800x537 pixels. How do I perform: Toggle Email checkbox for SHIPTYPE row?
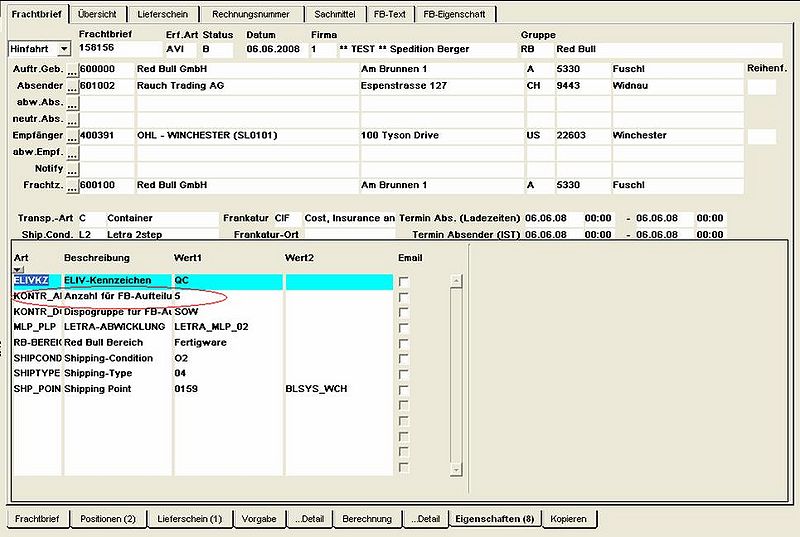(404, 374)
